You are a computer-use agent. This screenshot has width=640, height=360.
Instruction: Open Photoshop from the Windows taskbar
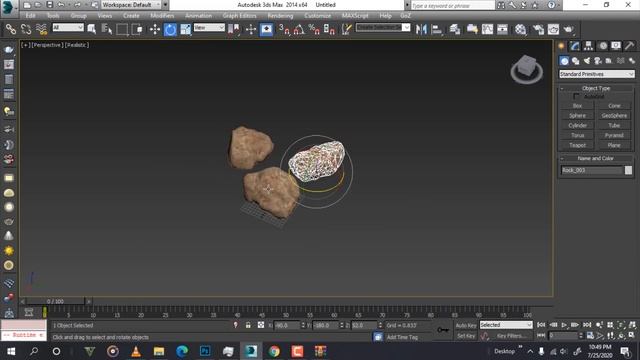click(x=205, y=351)
